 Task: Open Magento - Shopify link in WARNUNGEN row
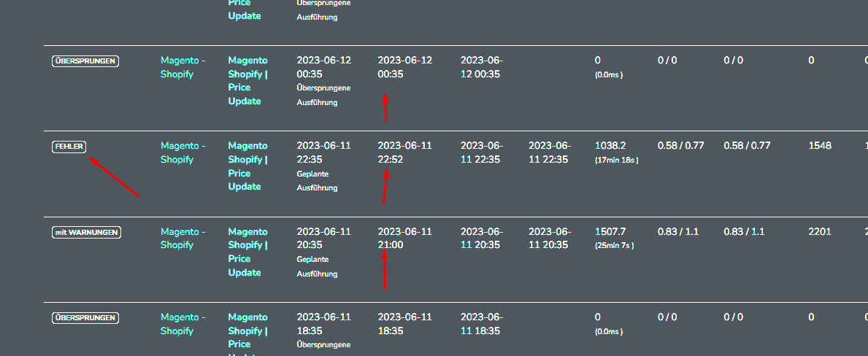coord(183,239)
